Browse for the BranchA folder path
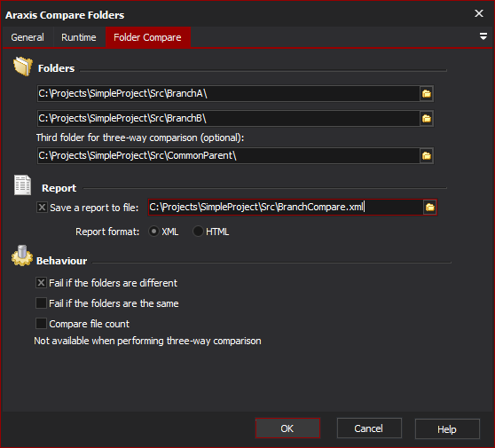The height and width of the screenshot is (448, 495). coord(427,94)
